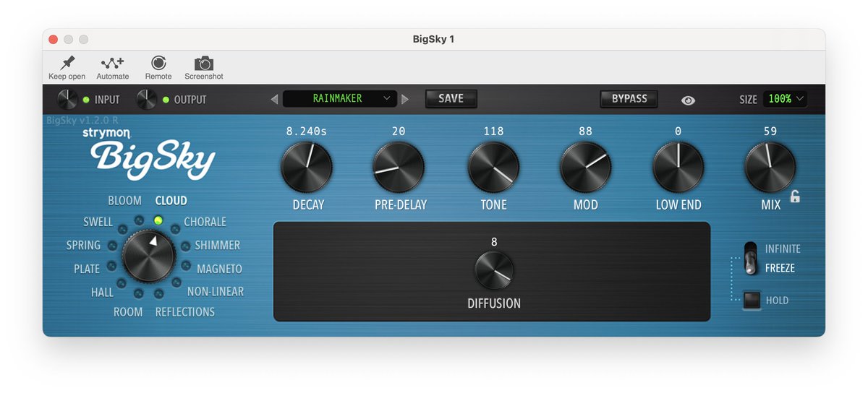Click the Low End value 0

(x=678, y=131)
